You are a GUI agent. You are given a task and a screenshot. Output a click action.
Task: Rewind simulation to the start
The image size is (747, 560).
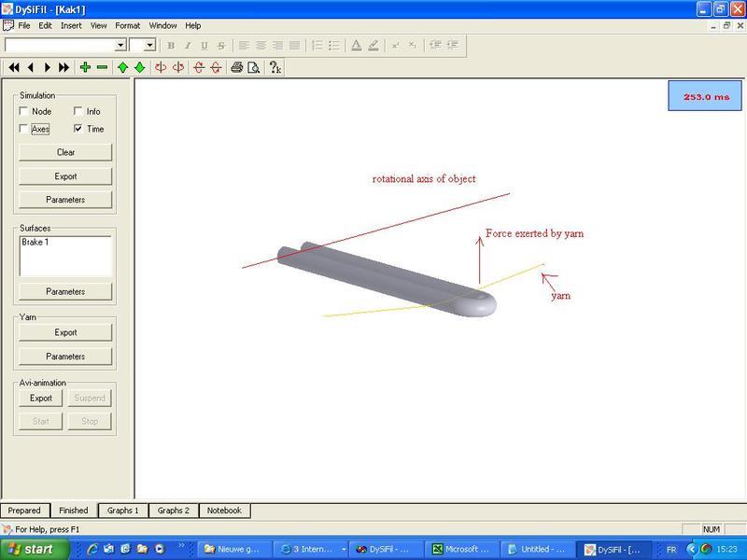pos(14,67)
